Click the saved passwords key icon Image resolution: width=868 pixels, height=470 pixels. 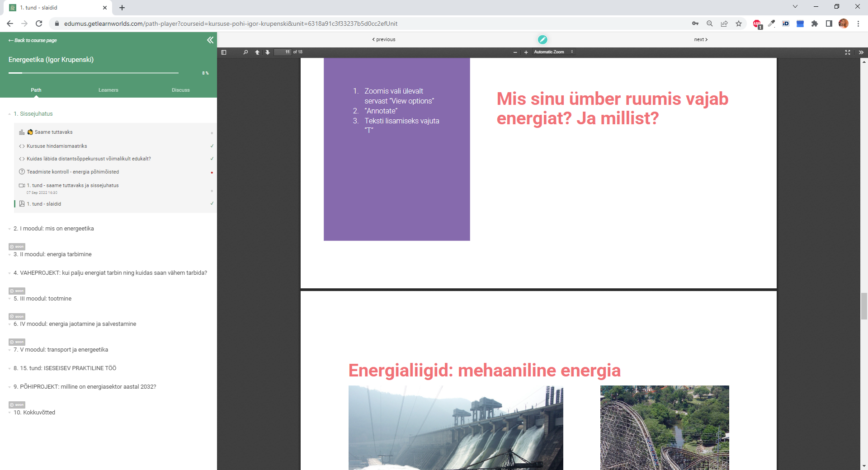point(695,23)
